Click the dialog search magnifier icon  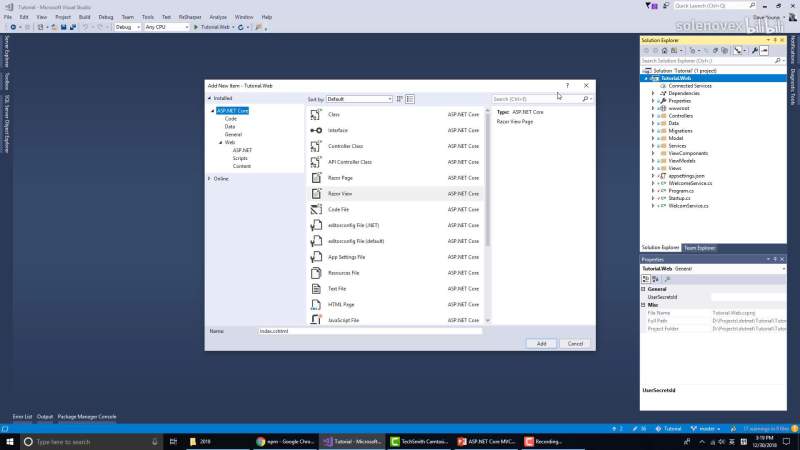[585, 99]
